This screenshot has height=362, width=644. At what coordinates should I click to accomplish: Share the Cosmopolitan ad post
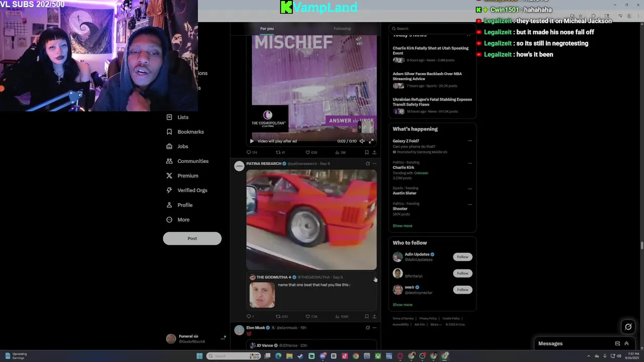pyautogui.click(x=374, y=152)
